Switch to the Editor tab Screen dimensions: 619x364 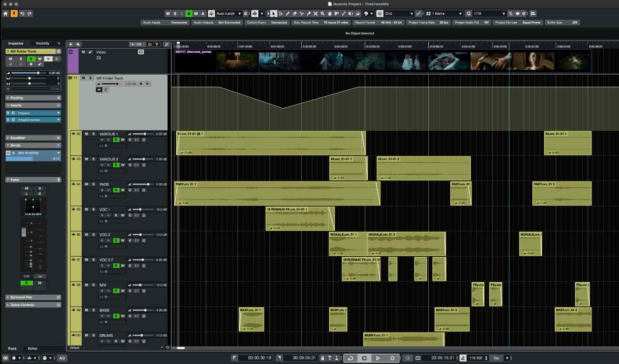click(33, 348)
